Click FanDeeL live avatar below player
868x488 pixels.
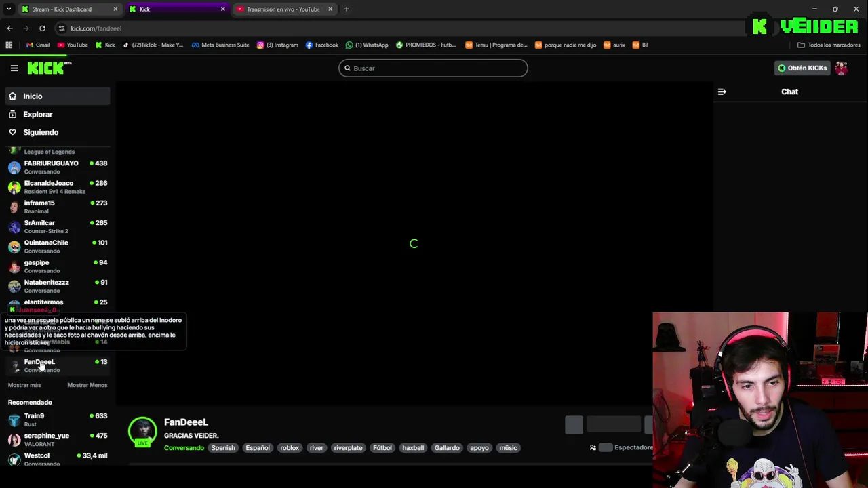pyautogui.click(x=142, y=432)
